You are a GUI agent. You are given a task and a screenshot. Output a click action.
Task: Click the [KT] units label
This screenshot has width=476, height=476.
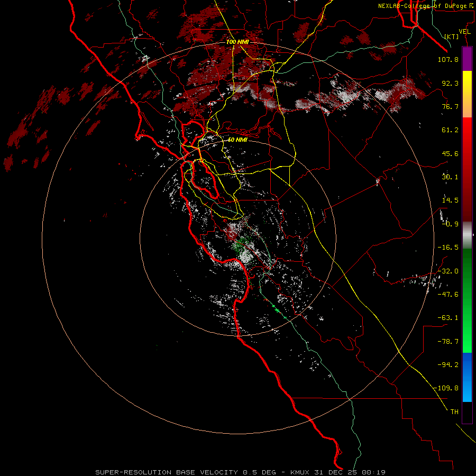click(452, 36)
